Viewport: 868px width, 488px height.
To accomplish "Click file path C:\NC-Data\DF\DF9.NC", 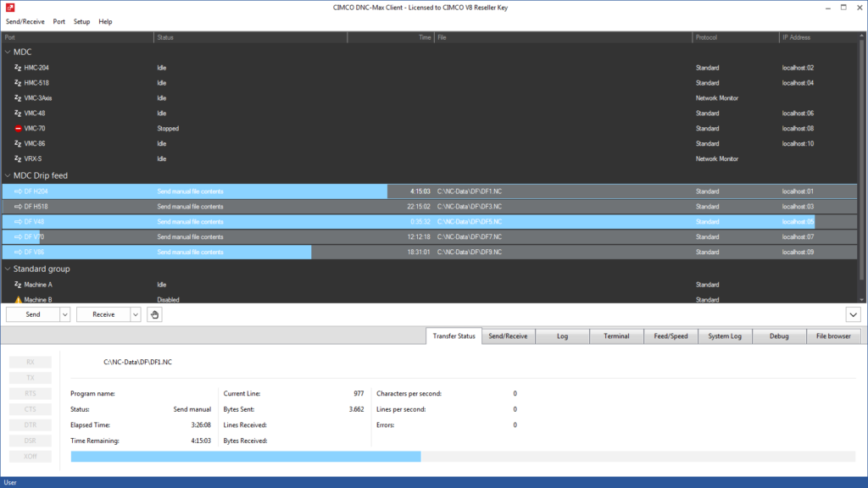I will tap(470, 252).
